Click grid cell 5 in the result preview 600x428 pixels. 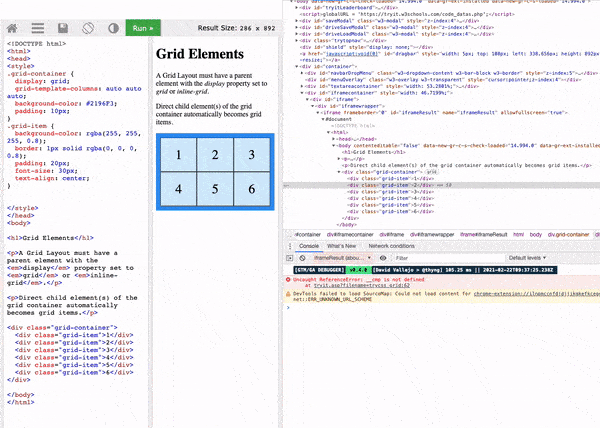point(215,189)
